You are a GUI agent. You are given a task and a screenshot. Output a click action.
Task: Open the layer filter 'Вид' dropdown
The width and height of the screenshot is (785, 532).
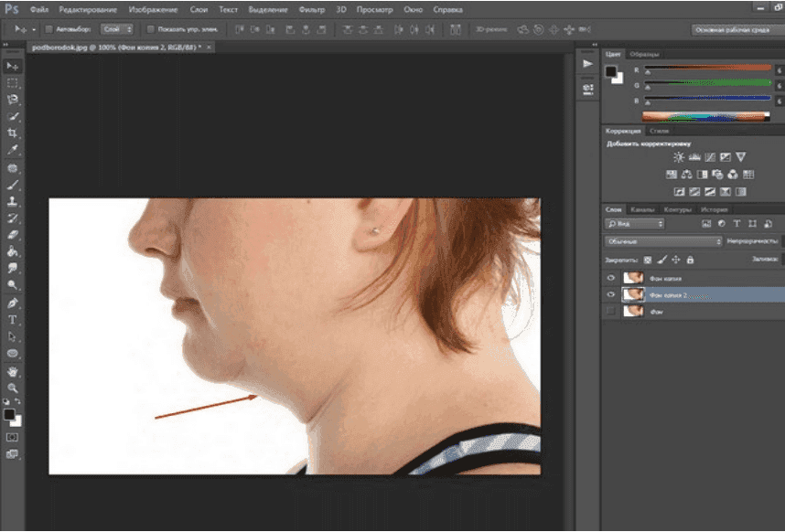634,223
